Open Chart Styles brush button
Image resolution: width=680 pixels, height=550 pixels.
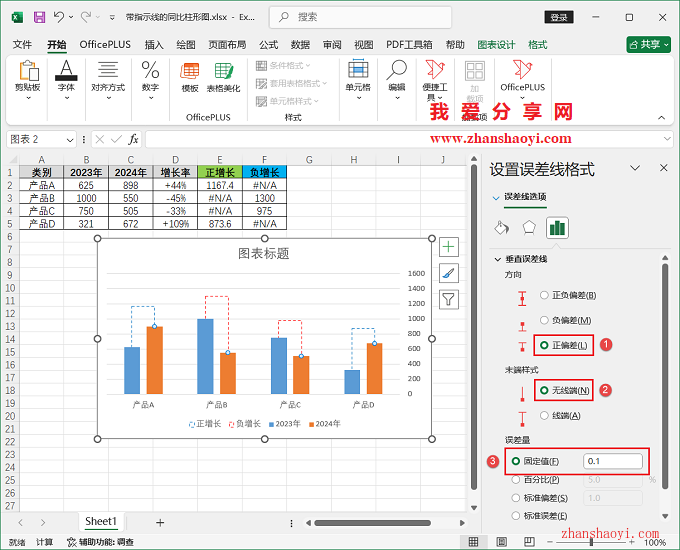(449, 273)
